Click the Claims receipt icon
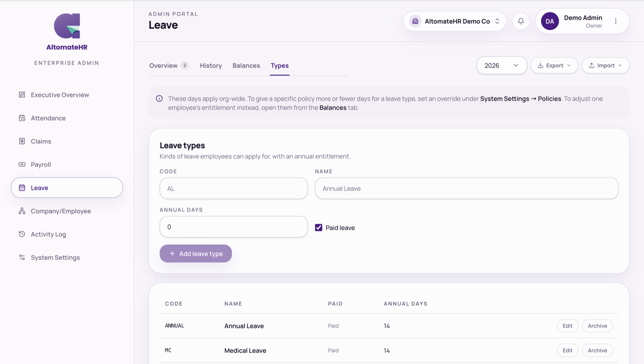This screenshot has height=364, width=644. coord(22,141)
